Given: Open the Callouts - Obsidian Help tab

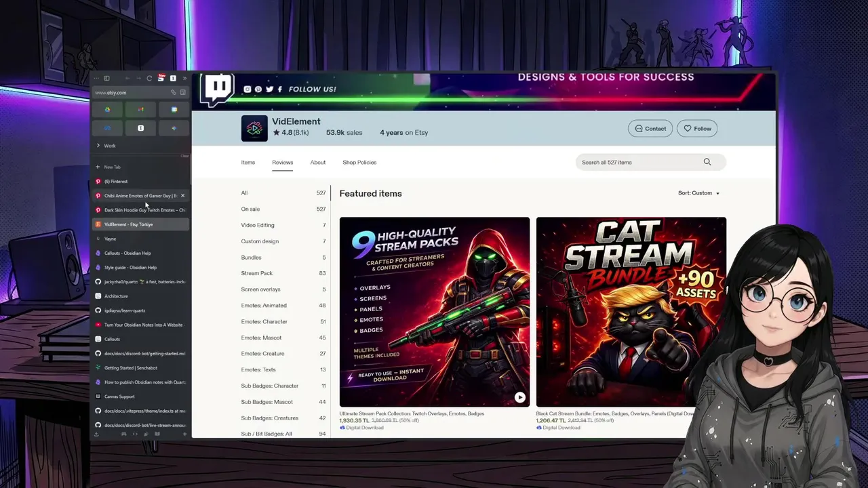Looking at the screenshot, I should (x=140, y=253).
